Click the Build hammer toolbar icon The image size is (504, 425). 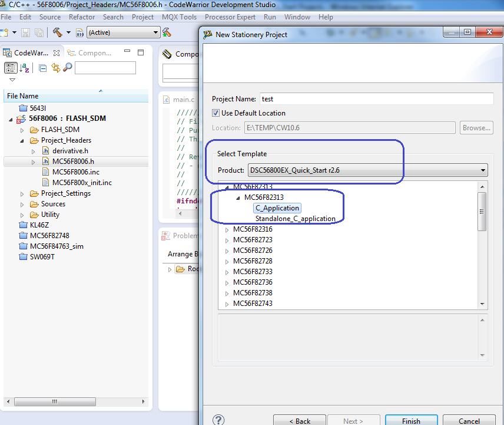[58, 32]
